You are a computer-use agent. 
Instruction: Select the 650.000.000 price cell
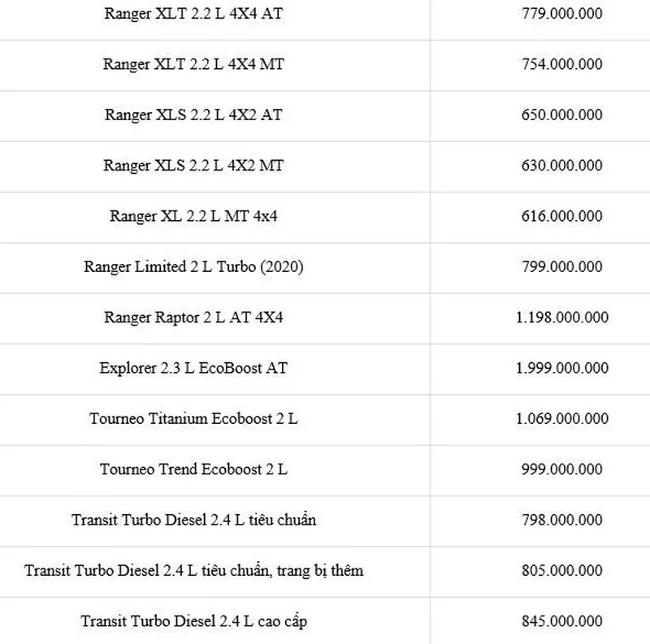pos(561,115)
